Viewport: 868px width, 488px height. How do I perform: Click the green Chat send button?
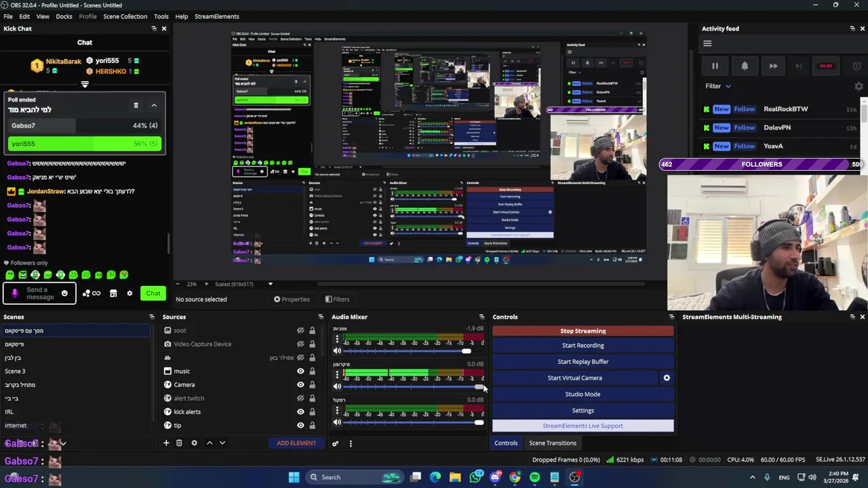(x=153, y=293)
